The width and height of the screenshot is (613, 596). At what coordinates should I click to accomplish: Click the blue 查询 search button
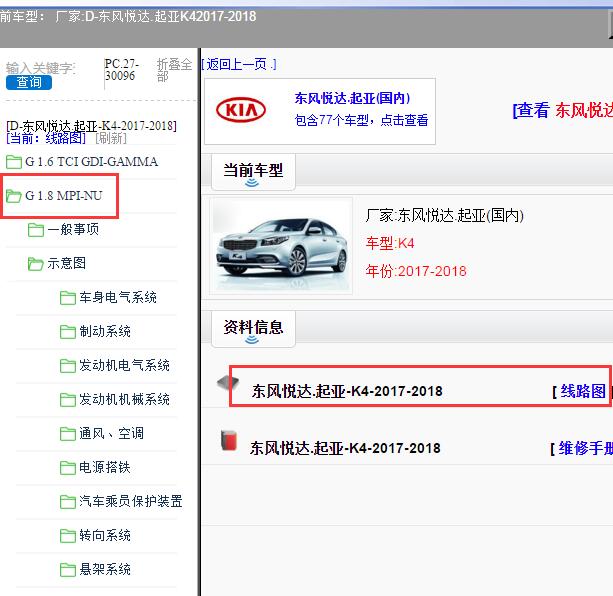(29, 82)
